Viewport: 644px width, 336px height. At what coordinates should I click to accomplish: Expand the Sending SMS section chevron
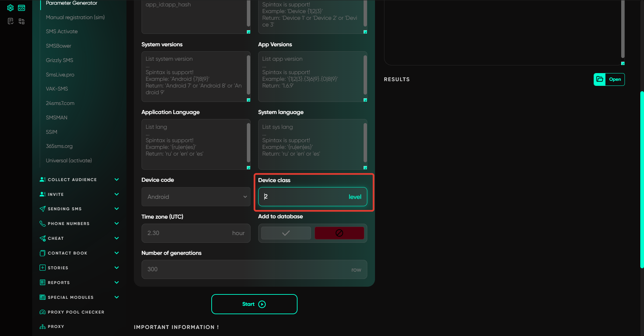(x=117, y=209)
